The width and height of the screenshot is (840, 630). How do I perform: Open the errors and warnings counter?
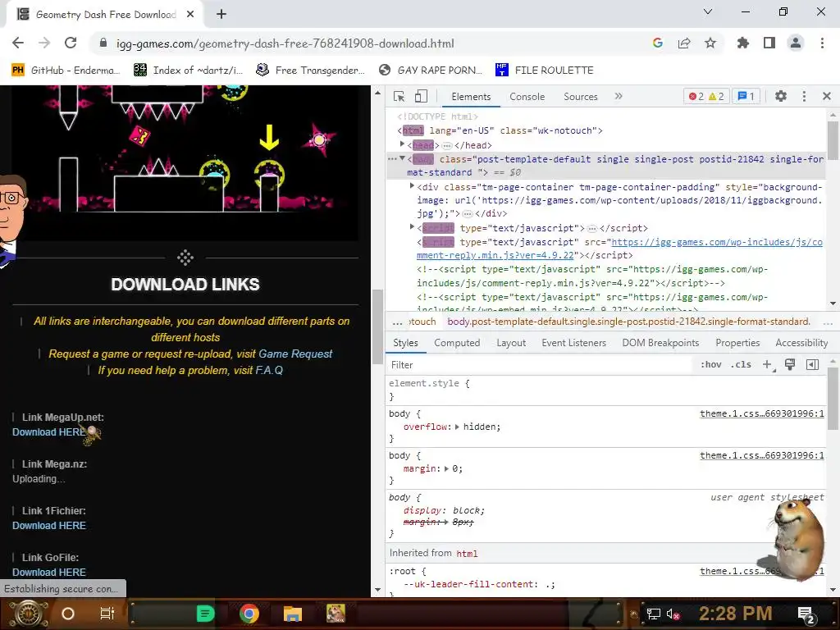[x=706, y=97]
